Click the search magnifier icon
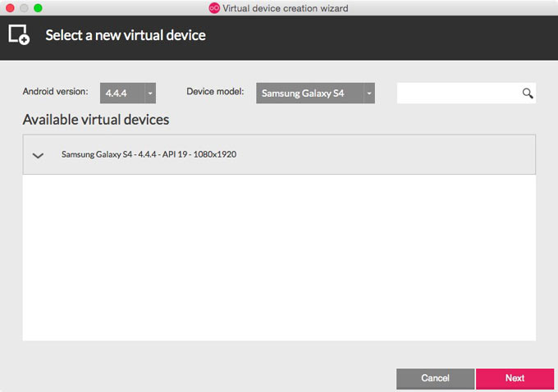558x392 pixels. pyautogui.click(x=528, y=93)
